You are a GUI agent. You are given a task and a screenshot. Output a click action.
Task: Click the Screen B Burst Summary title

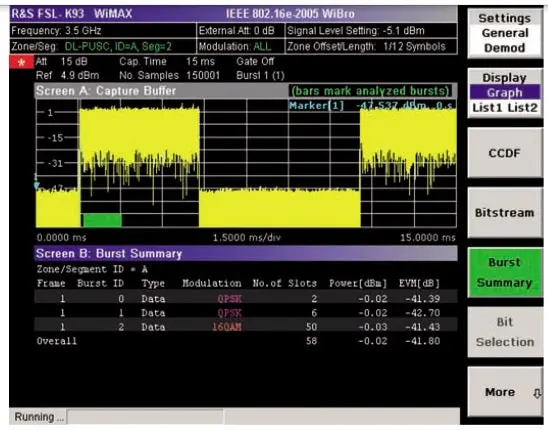point(109,253)
